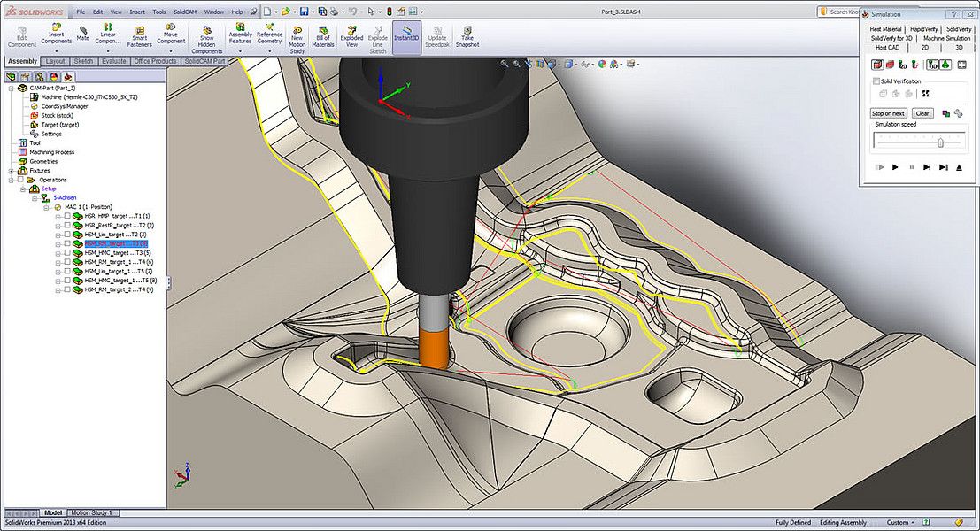Click the zoom-to-fit icon under Solid Verification
This screenshot has width=980, height=531.
(x=926, y=94)
